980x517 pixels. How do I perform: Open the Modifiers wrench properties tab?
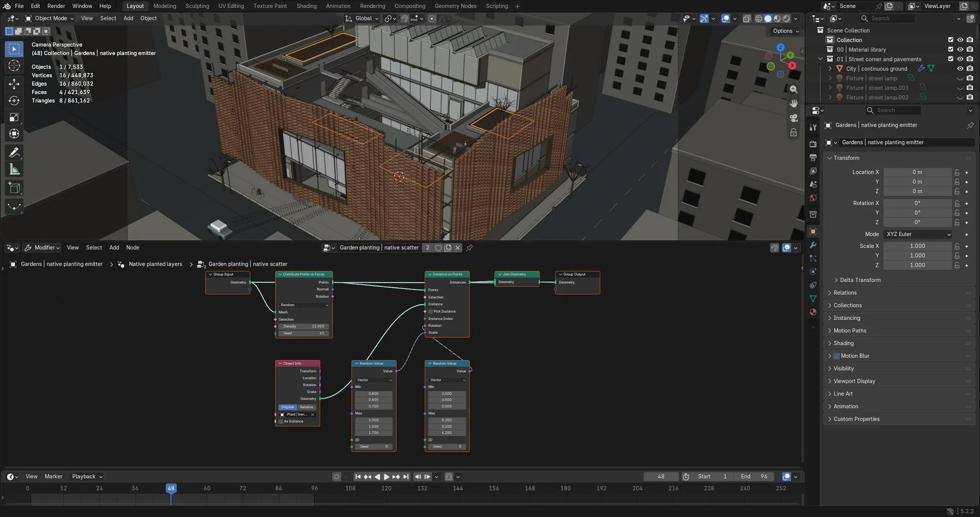[x=813, y=245]
